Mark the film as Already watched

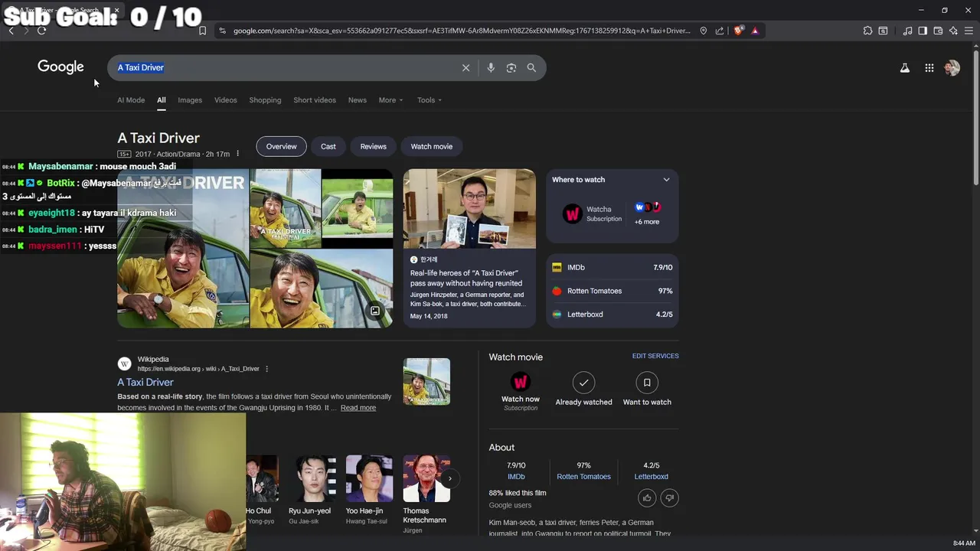pyautogui.click(x=583, y=390)
